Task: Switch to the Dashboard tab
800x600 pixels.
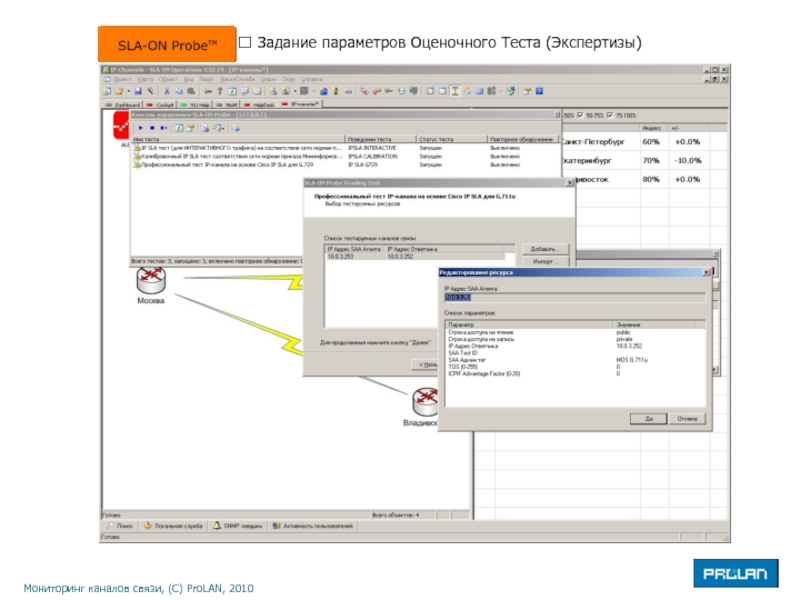Action: pos(123,104)
